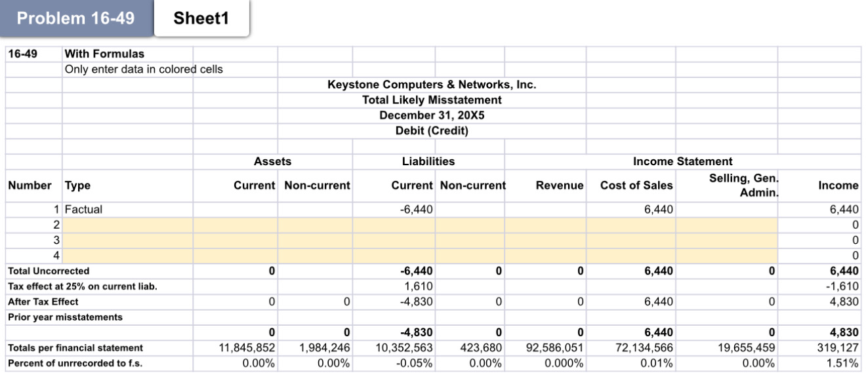Click the 92,586,051 revenue total
The width and height of the screenshot is (868, 388).
tap(546, 348)
